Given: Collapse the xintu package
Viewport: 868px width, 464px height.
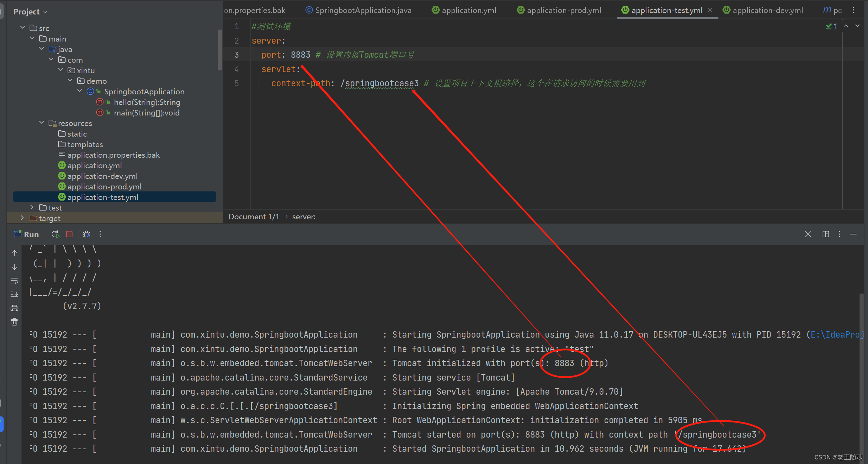Looking at the screenshot, I should [x=60, y=70].
